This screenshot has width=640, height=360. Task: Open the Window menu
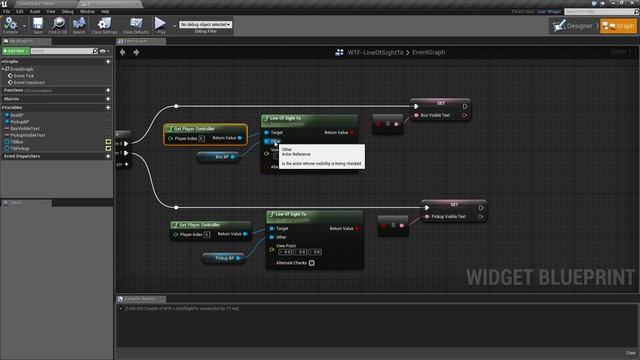87,11
